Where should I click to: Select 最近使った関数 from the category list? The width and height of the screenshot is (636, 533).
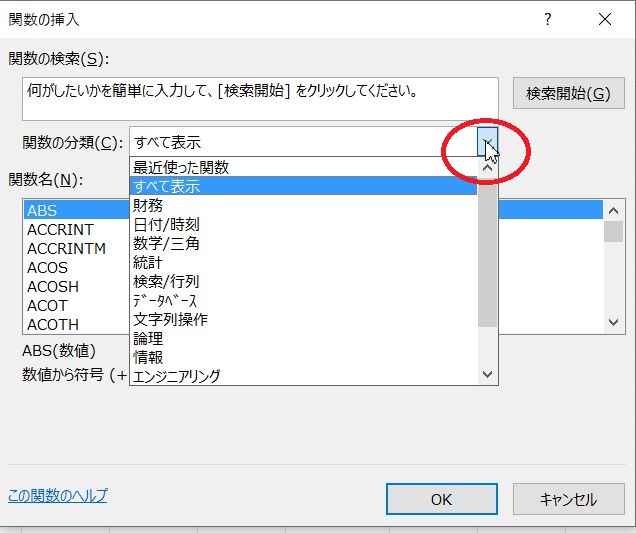click(181, 167)
